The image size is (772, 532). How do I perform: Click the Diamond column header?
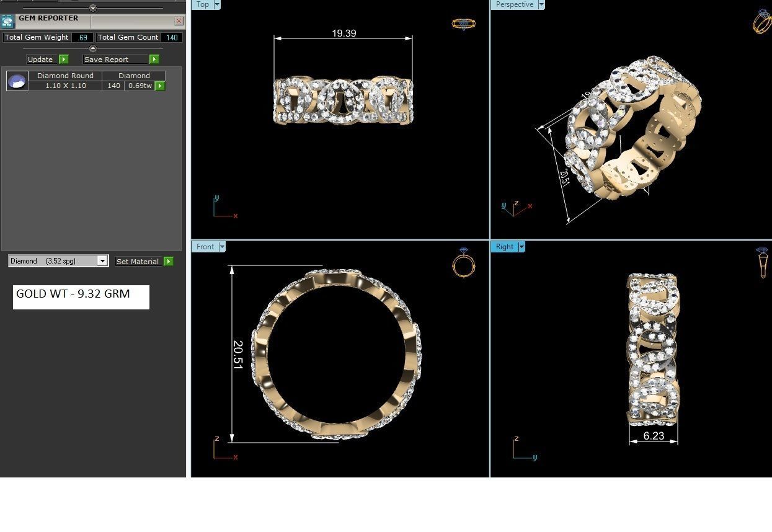(135, 76)
